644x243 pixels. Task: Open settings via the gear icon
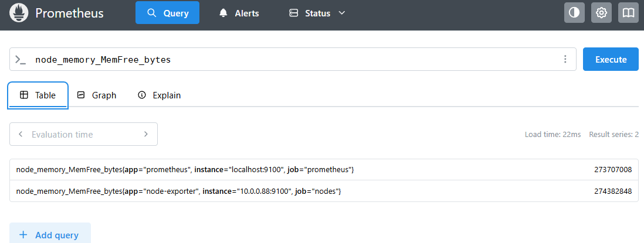tap(601, 13)
